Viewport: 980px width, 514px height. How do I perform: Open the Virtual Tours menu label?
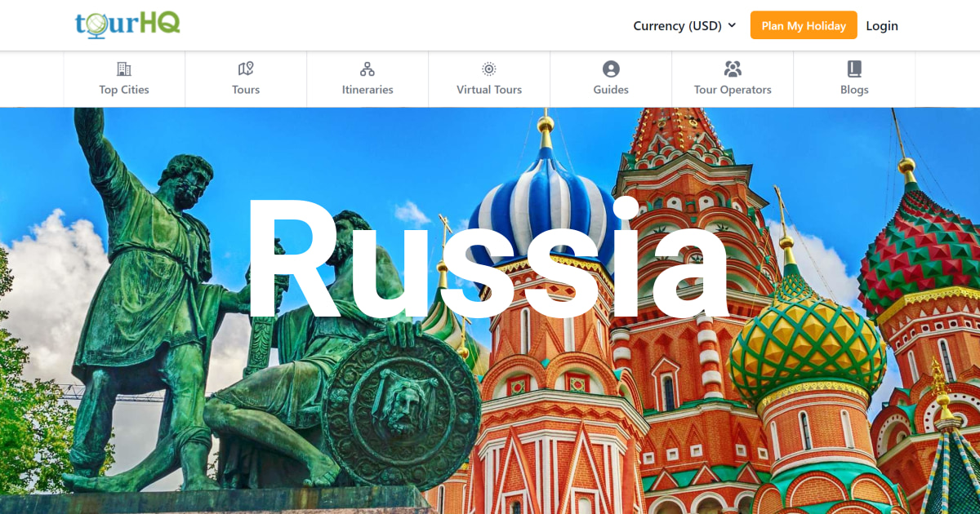(x=489, y=90)
